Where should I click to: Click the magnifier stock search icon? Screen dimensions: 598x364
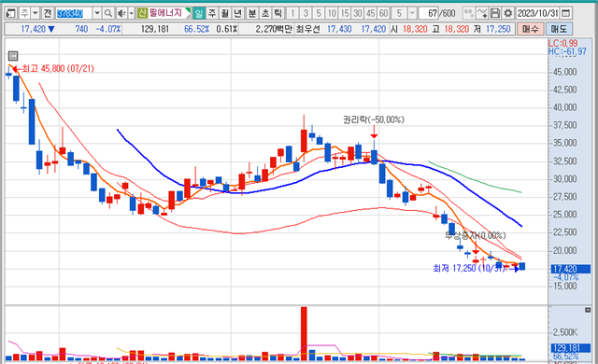tap(108, 14)
